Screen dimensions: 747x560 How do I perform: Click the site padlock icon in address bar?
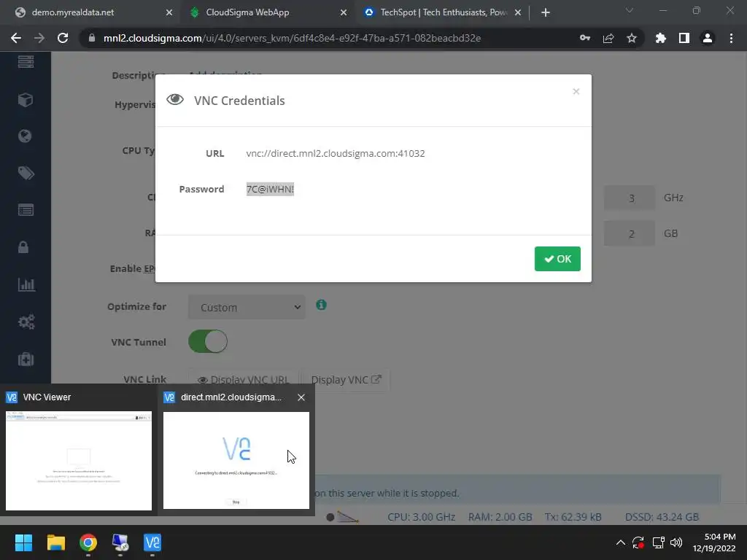[92, 38]
